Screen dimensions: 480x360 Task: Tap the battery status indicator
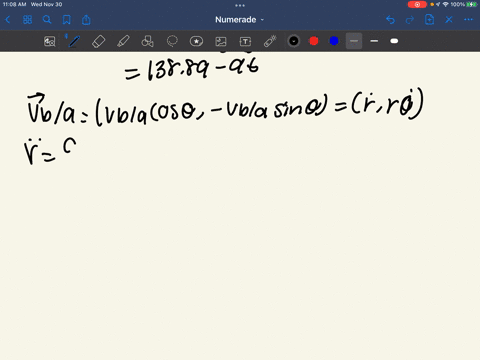(472, 4)
